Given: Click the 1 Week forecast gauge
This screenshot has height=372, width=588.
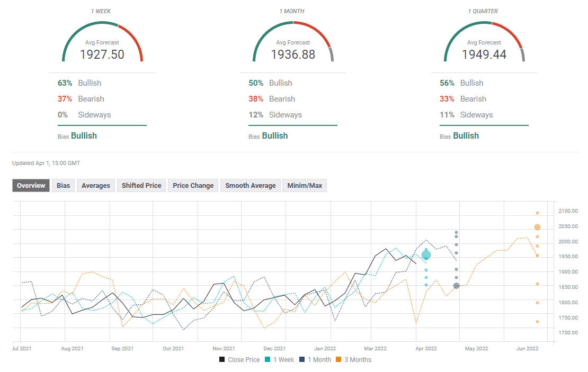Looking at the screenshot, I should coord(102,42).
